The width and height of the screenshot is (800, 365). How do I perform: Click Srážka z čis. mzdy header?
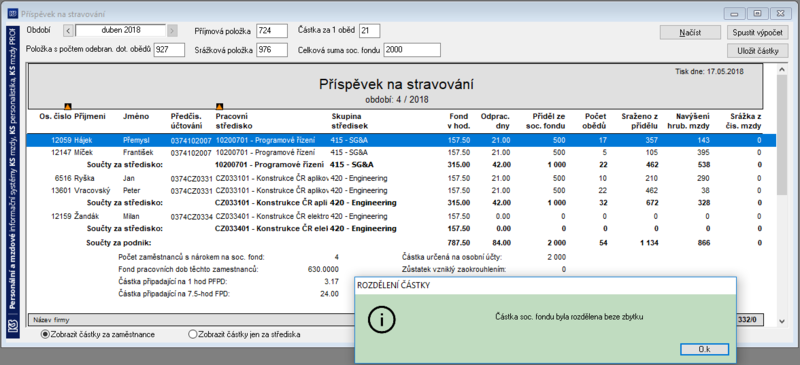(x=743, y=121)
